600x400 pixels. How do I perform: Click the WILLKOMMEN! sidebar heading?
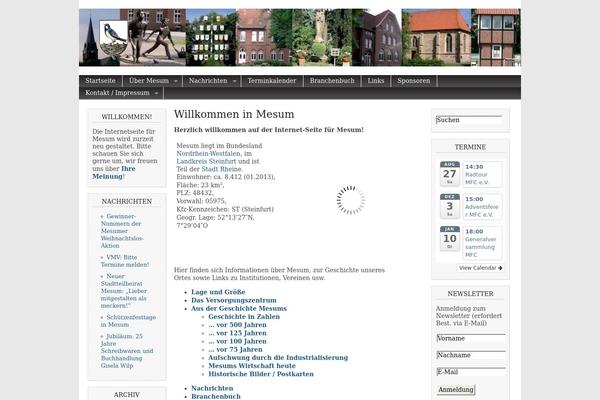[x=127, y=117]
